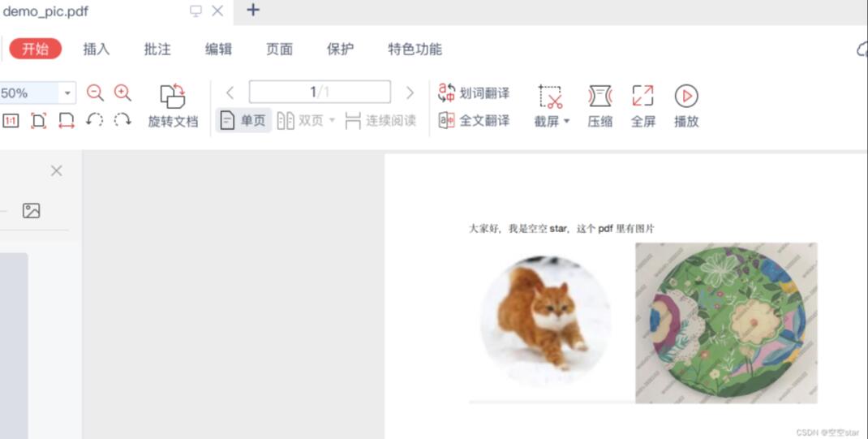This screenshot has height=439, width=868.
Task: Open the 保护 tab
Action: (340, 49)
